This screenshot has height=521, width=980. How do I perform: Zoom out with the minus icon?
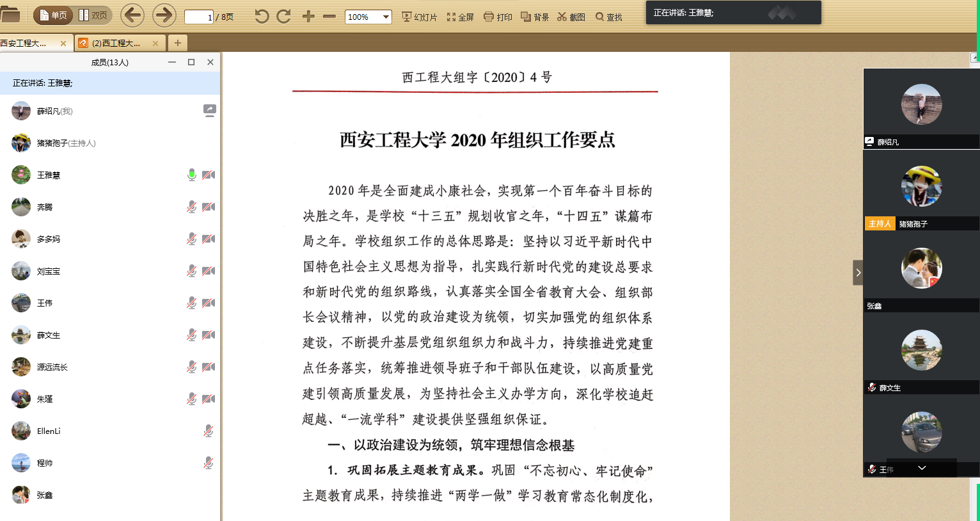click(x=329, y=17)
